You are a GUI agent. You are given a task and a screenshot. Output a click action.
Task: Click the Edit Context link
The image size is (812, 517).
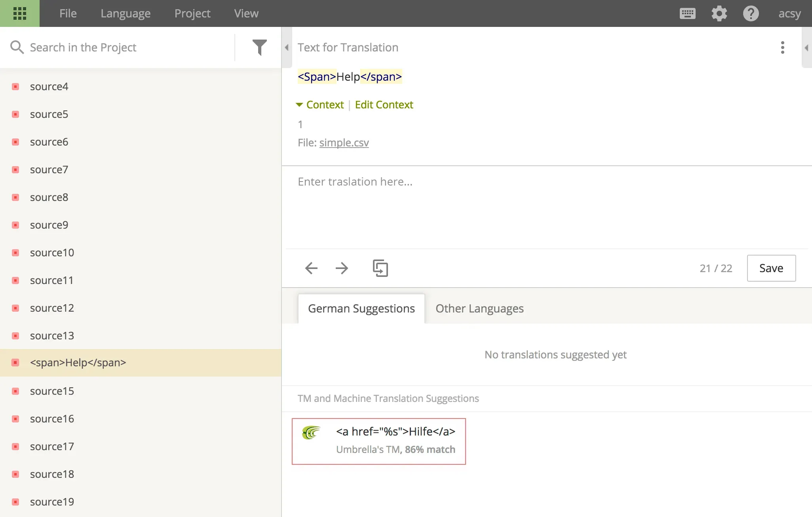coord(384,104)
